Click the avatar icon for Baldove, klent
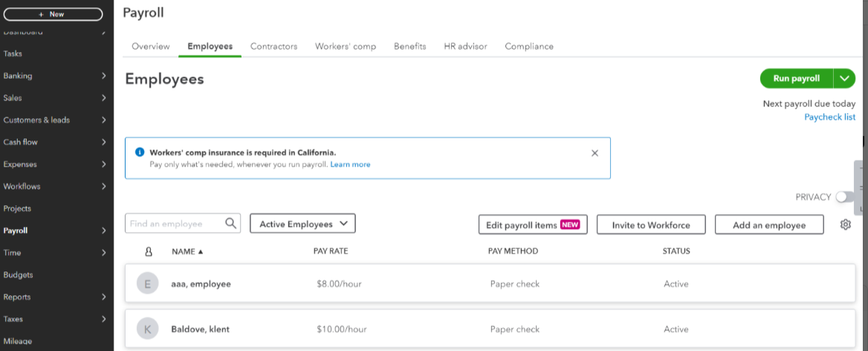The height and width of the screenshot is (351, 868). (x=147, y=329)
